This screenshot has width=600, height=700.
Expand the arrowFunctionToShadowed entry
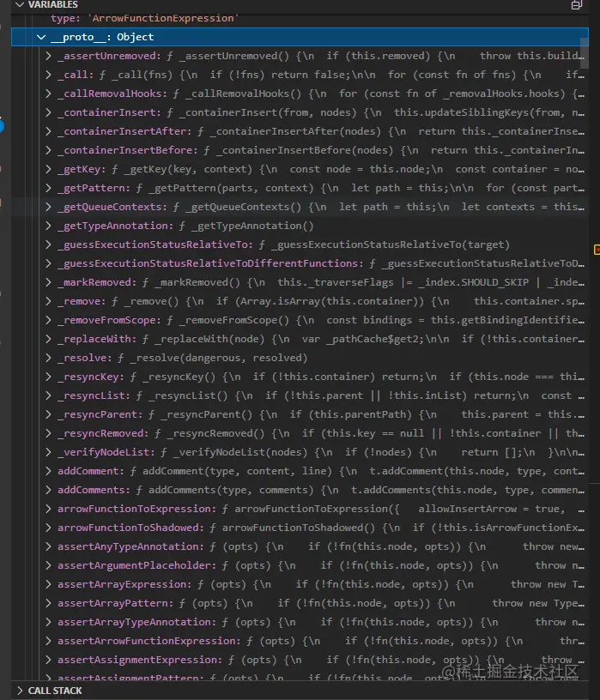[48, 528]
